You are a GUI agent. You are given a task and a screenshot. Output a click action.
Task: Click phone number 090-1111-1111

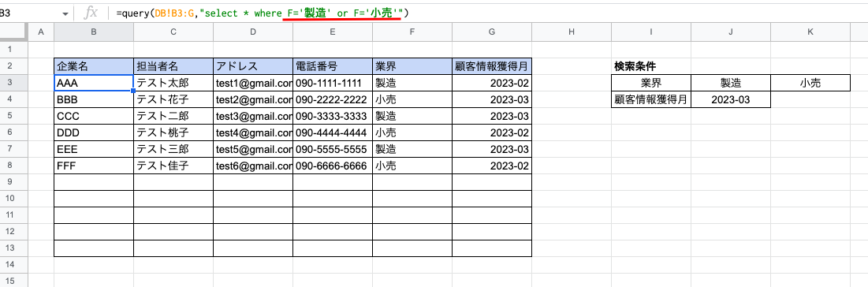[x=333, y=83]
